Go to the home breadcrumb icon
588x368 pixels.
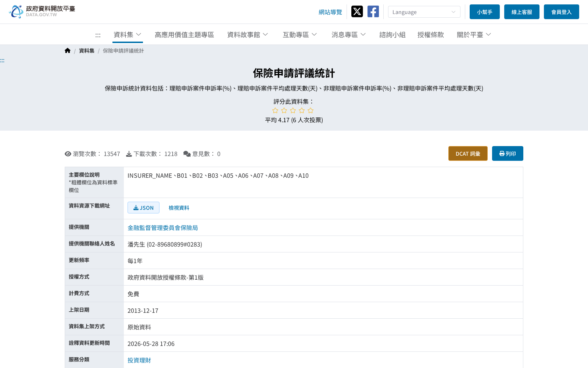coord(68,50)
